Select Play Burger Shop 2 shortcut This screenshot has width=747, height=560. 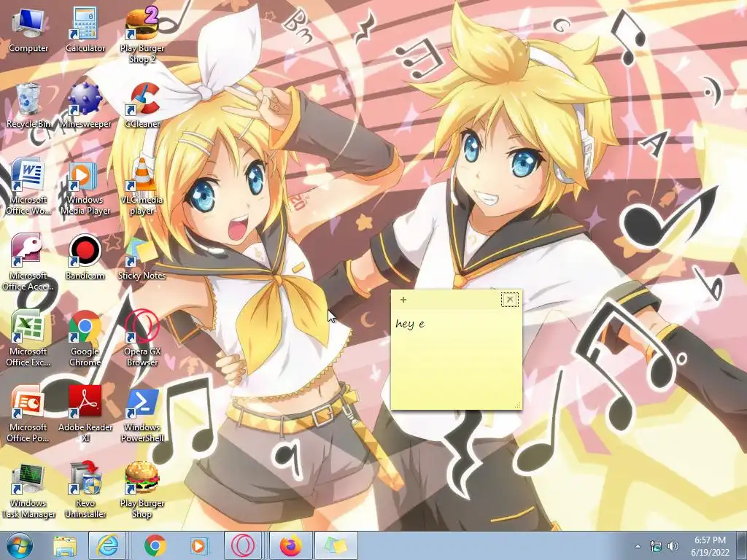click(142, 36)
